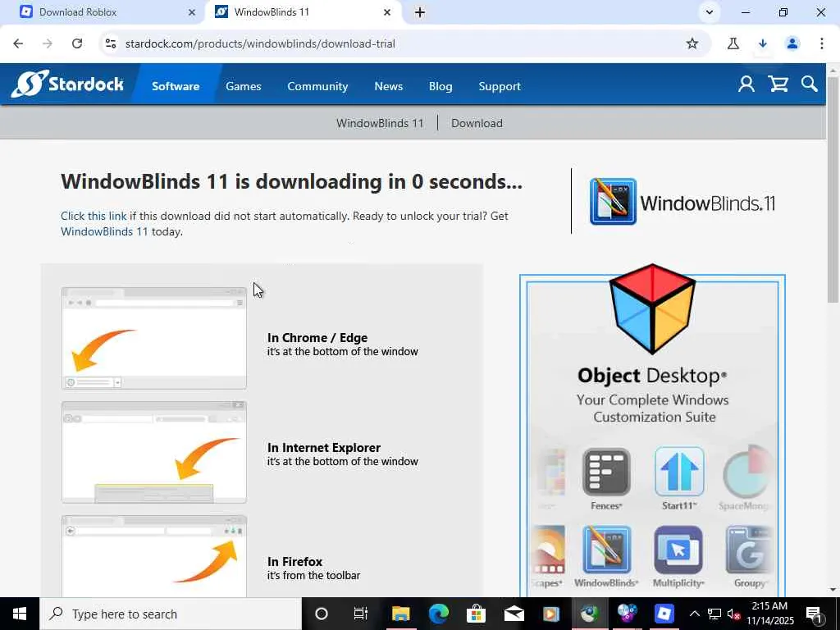
Task: Open the notification center
Action: 814,614
